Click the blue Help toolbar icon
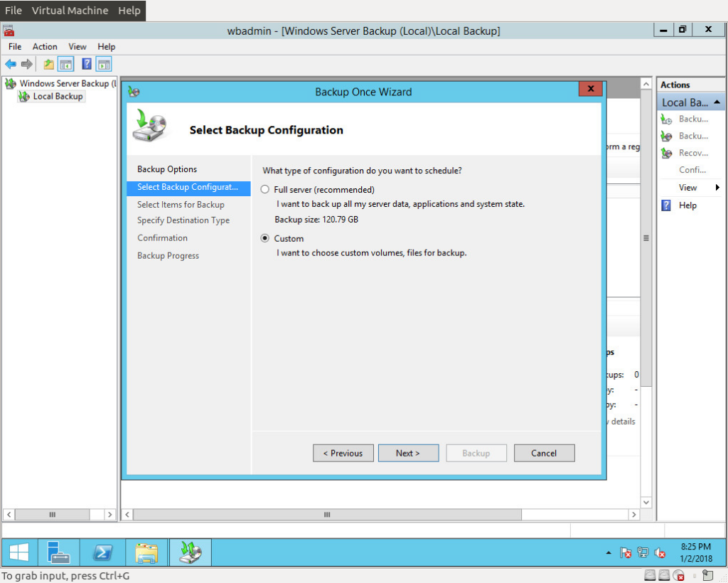Viewport: 728px width, 583px height. pyautogui.click(x=86, y=64)
